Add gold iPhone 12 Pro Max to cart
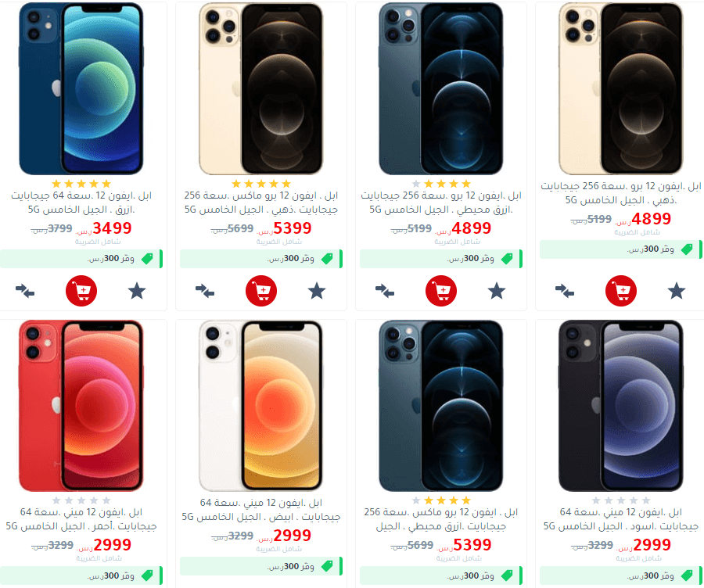 (261, 291)
